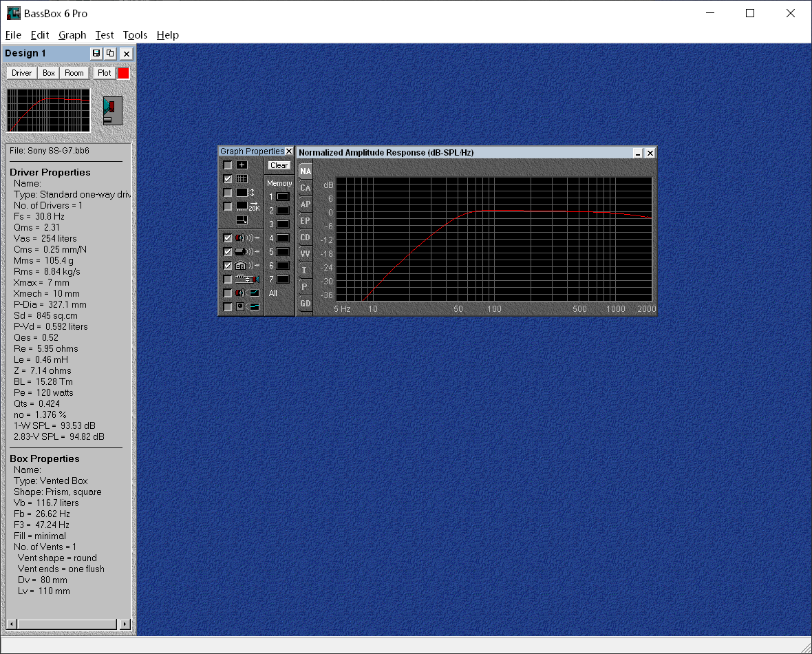This screenshot has height=654, width=812.
Task: Click the 'Fs = 30.8 Hz' value
Action: point(39,217)
